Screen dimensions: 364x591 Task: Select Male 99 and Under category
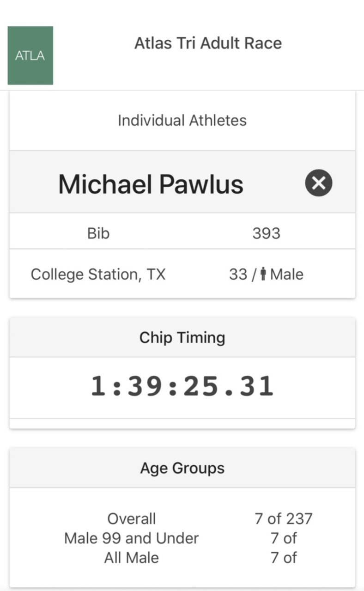click(132, 538)
